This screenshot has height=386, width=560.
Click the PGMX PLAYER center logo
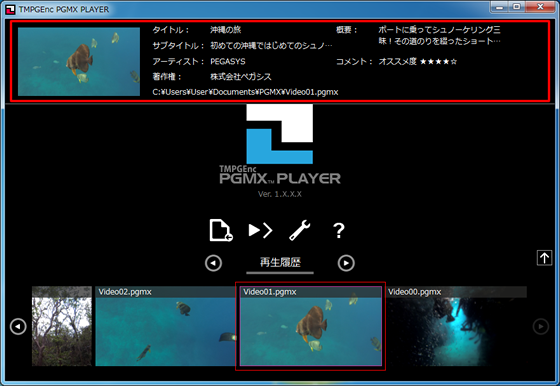[280, 151]
